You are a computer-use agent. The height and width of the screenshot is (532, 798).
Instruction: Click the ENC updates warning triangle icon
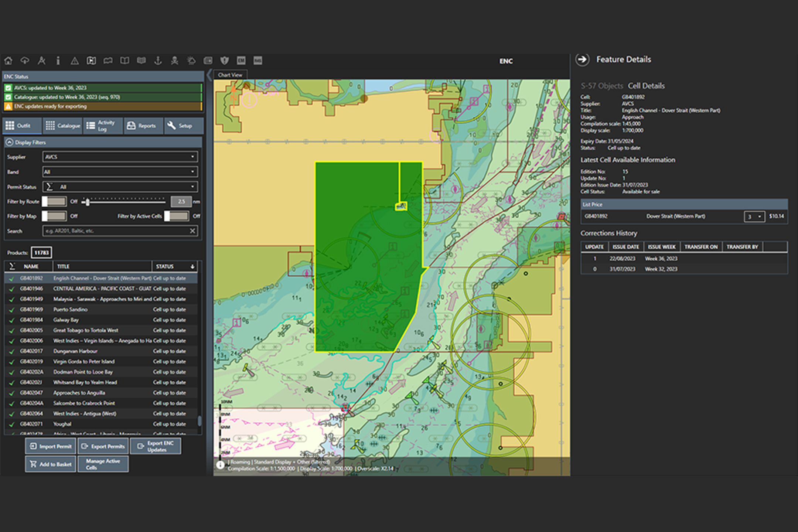[x=8, y=106]
